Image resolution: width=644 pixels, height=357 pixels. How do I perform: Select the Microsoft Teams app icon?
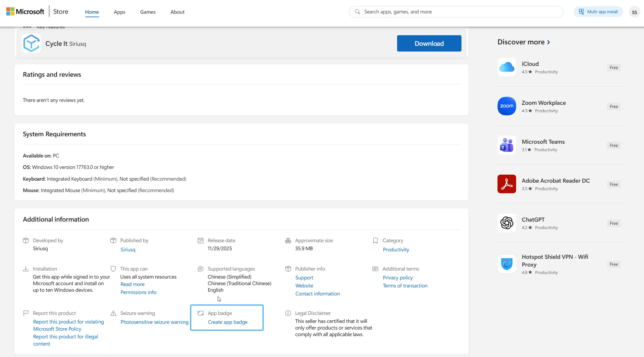507,145
